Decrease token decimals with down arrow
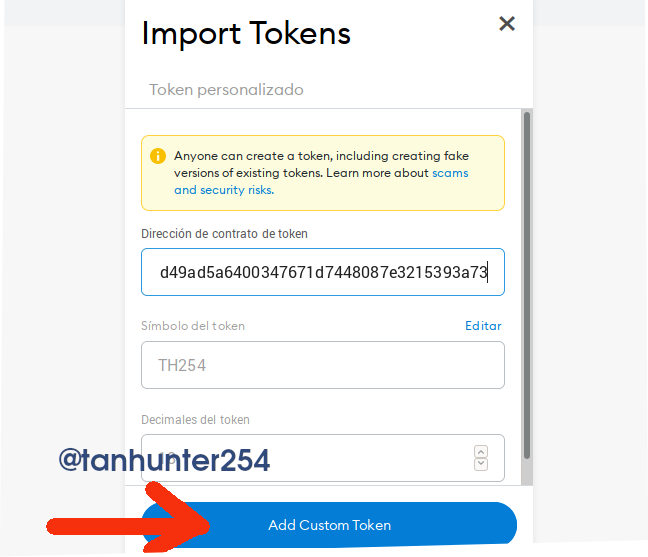The height and width of the screenshot is (557, 648). coord(481,464)
